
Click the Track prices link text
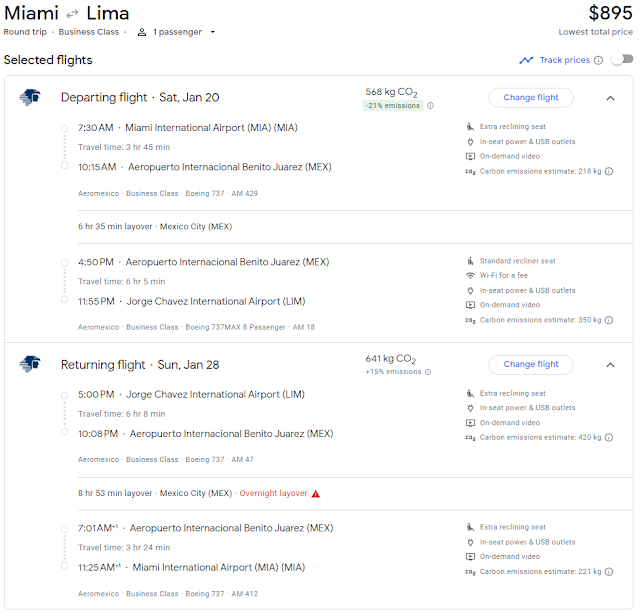point(564,60)
